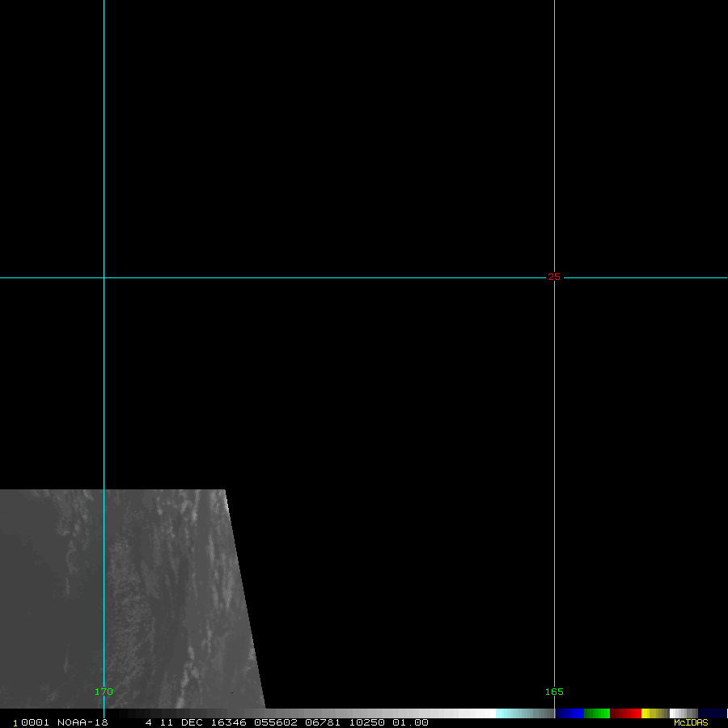Viewport: 728px width, 728px height.
Task: Click the green 165 longitude label
Action: coord(554,692)
